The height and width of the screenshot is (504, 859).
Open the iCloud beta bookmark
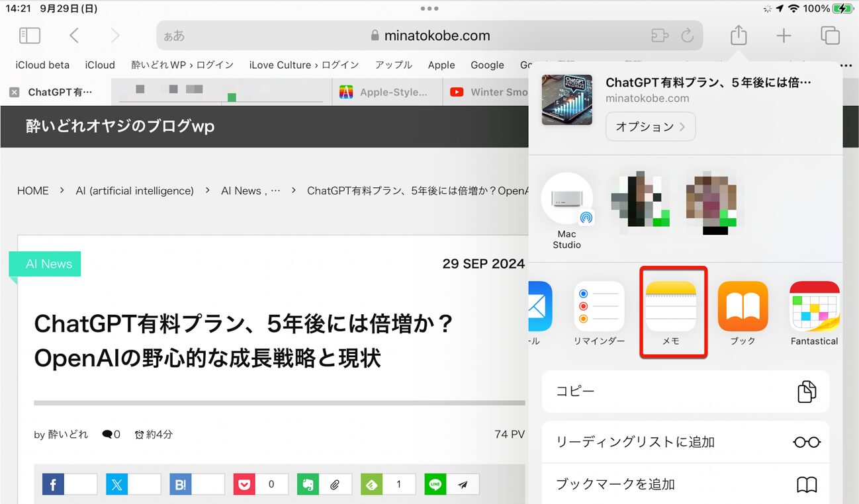tap(42, 65)
